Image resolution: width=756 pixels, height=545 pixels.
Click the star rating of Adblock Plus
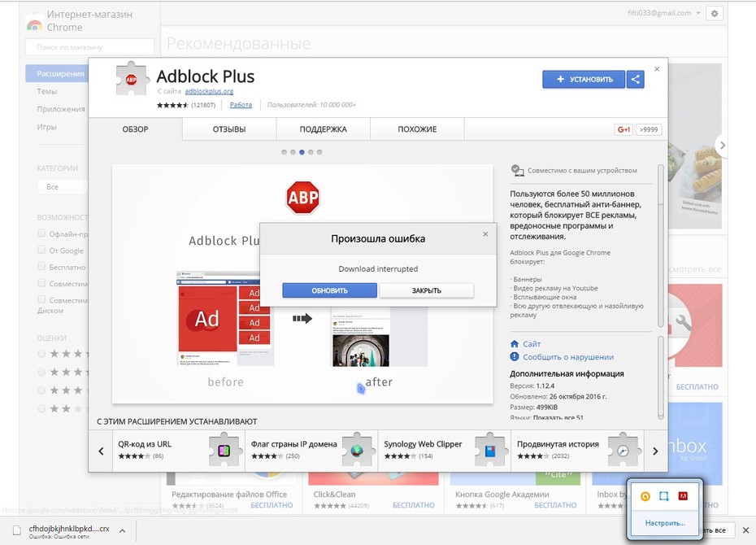[x=172, y=105]
